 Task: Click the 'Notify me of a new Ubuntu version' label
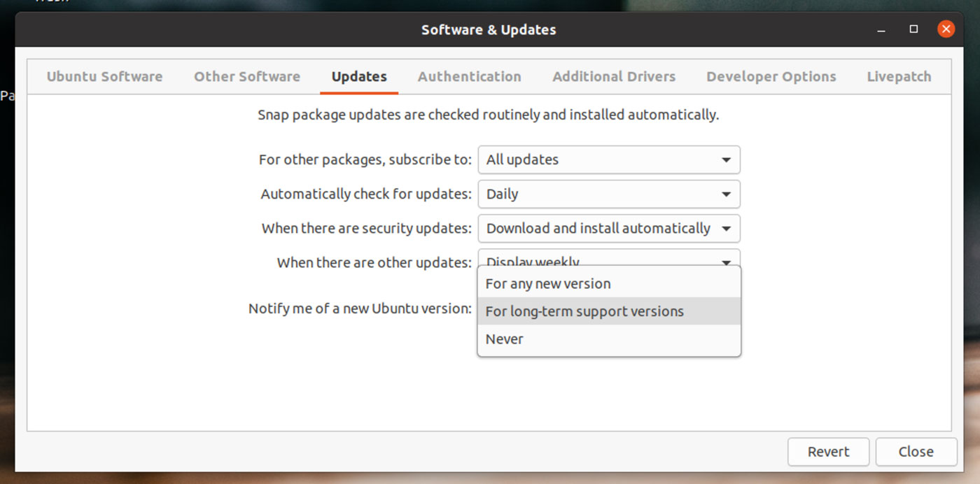click(360, 308)
